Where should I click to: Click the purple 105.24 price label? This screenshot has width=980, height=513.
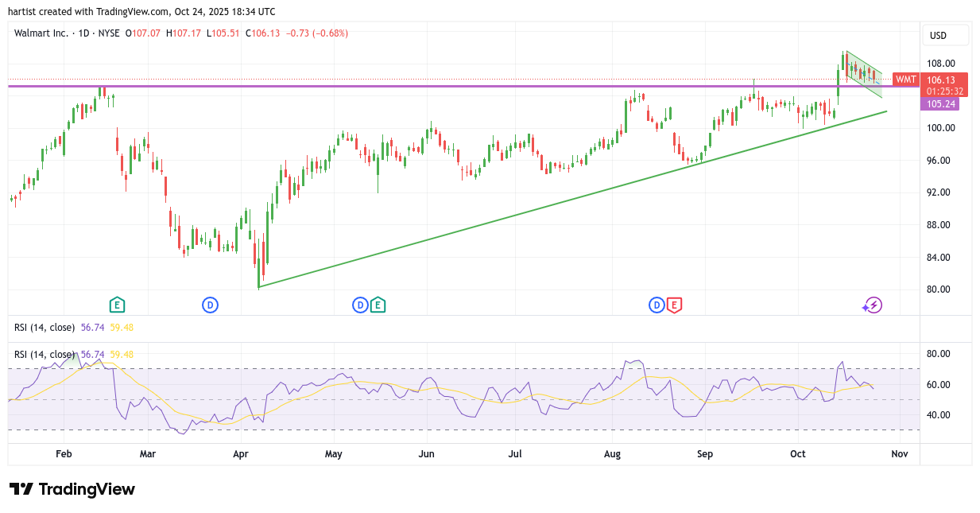pos(940,104)
